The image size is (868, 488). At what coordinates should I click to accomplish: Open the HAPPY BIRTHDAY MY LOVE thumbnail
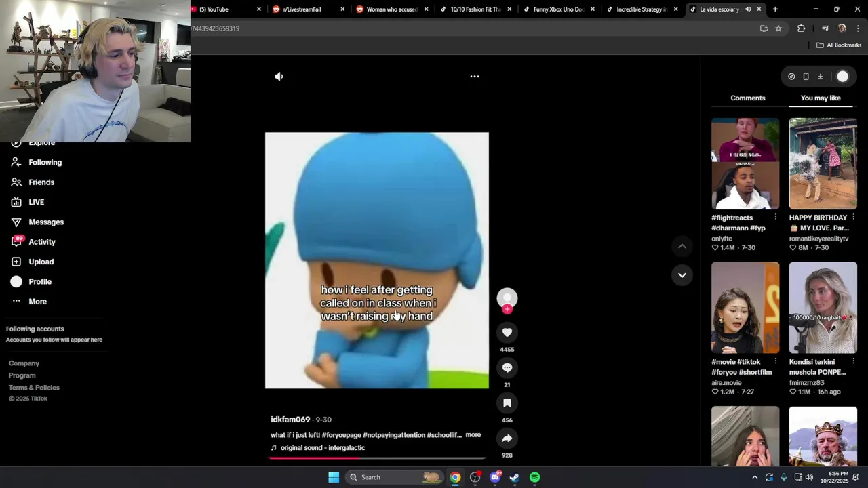coord(823,164)
